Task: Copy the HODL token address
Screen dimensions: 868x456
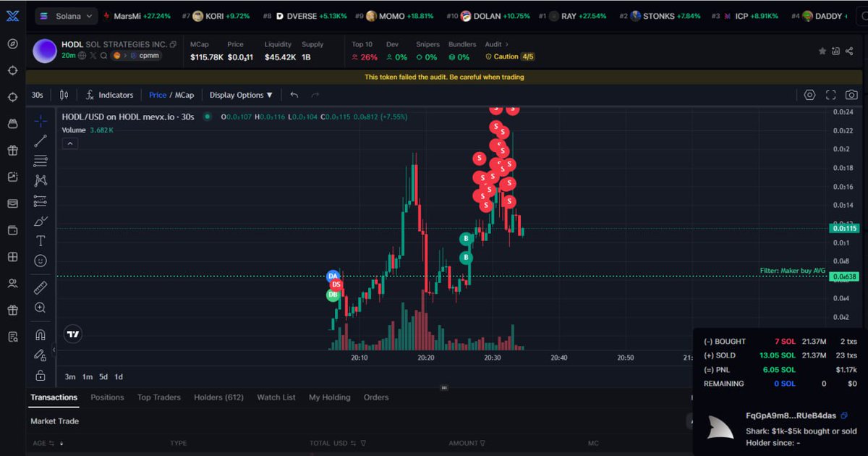Action: [x=173, y=45]
